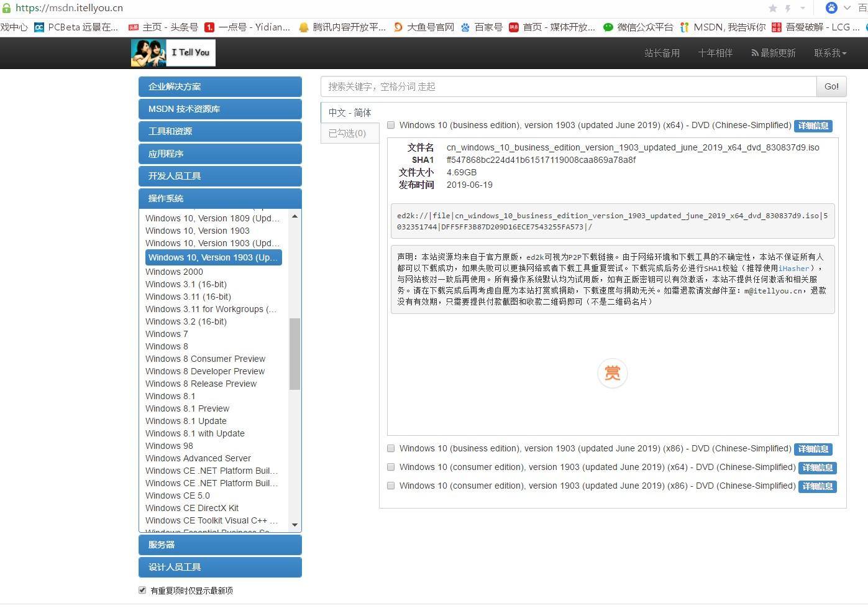The width and height of the screenshot is (868, 613).
Task: Open the extension dropdown arrow beside Baidu icon
Action: (x=847, y=8)
